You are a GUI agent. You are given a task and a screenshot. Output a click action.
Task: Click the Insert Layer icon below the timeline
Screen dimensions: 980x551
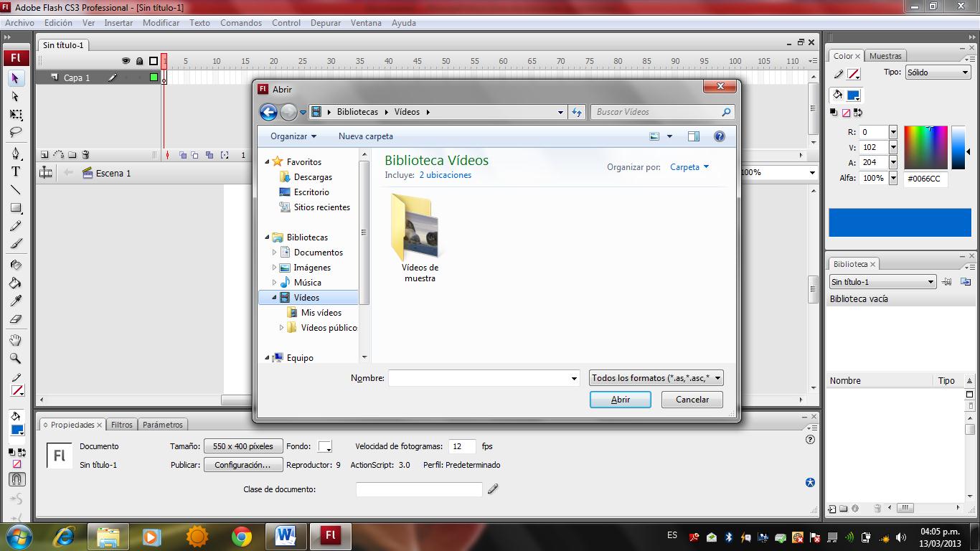44,154
